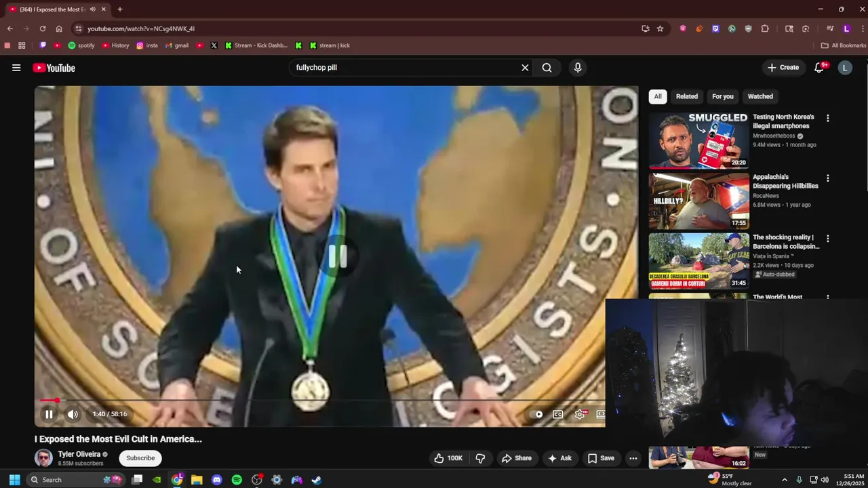
Task: Focus the youtube.com address bar
Action: pos(359,28)
